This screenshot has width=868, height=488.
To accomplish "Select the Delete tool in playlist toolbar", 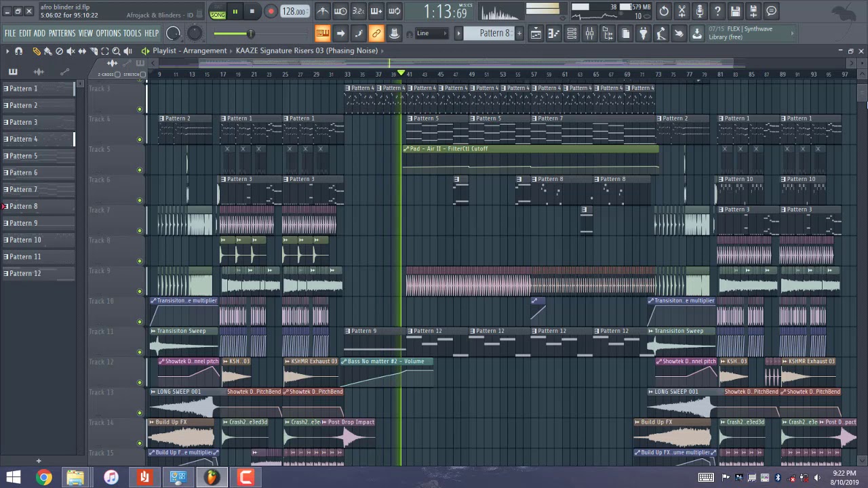I will click(x=59, y=51).
